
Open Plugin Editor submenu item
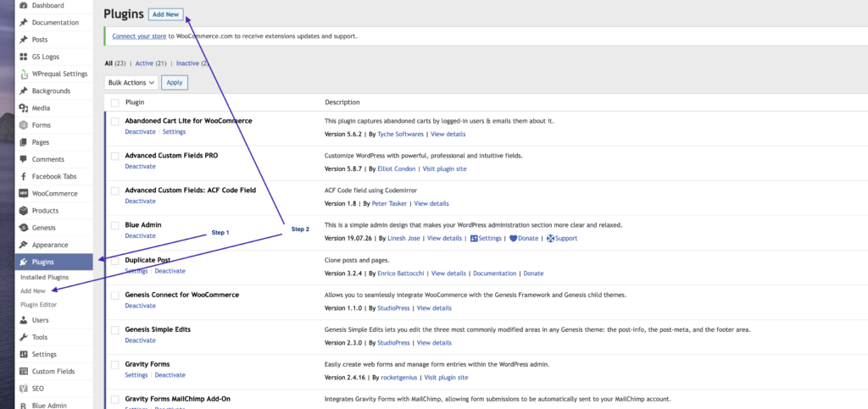point(39,305)
